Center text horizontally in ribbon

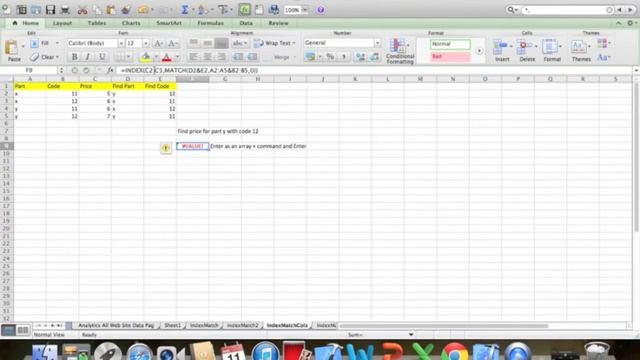click(207, 57)
